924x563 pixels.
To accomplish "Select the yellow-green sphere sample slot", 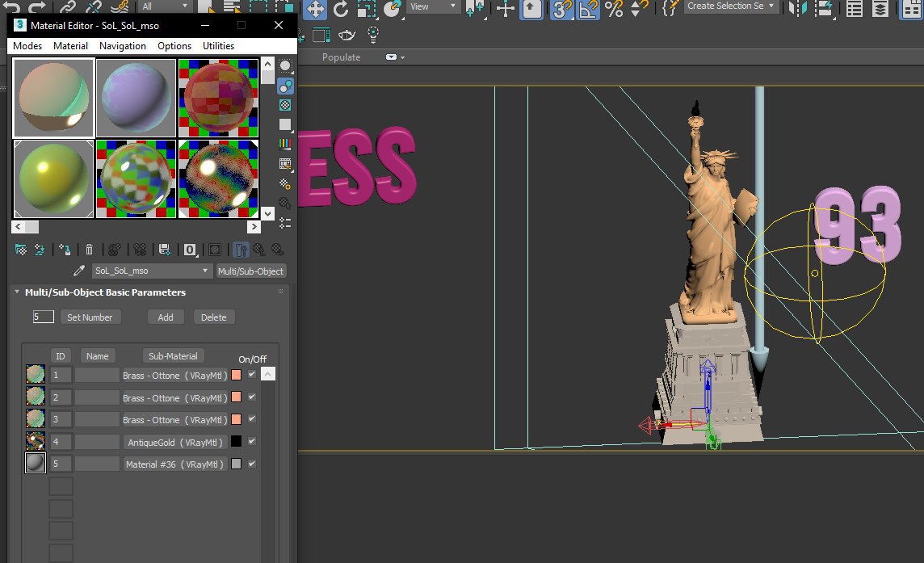I will coord(53,179).
